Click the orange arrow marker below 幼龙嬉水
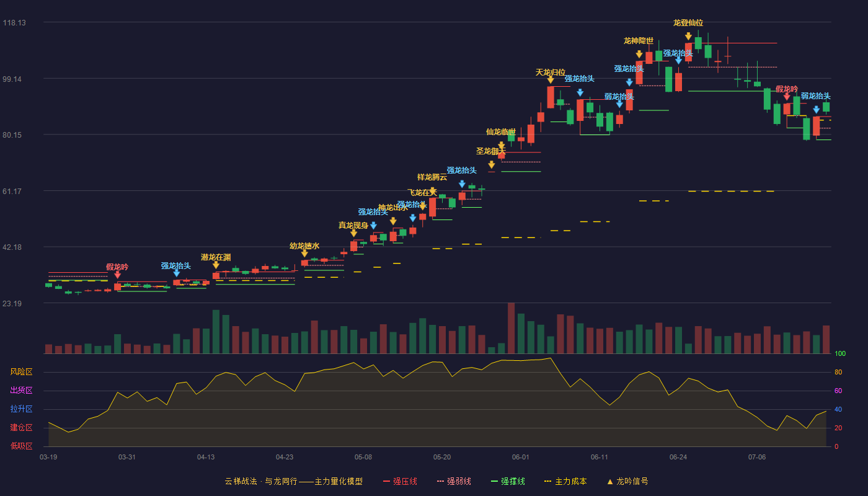The width and height of the screenshot is (868, 496). coord(304,254)
